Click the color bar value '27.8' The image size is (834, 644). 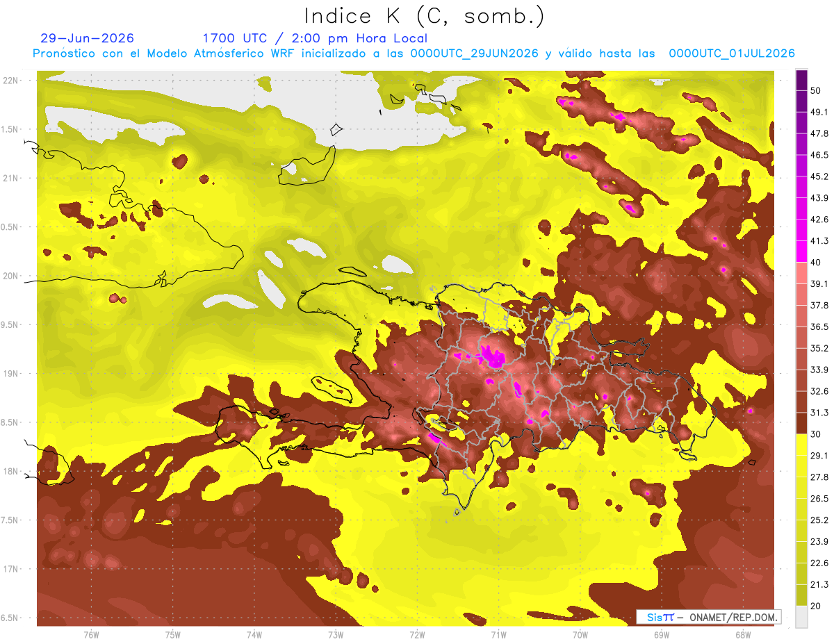tap(819, 477)
